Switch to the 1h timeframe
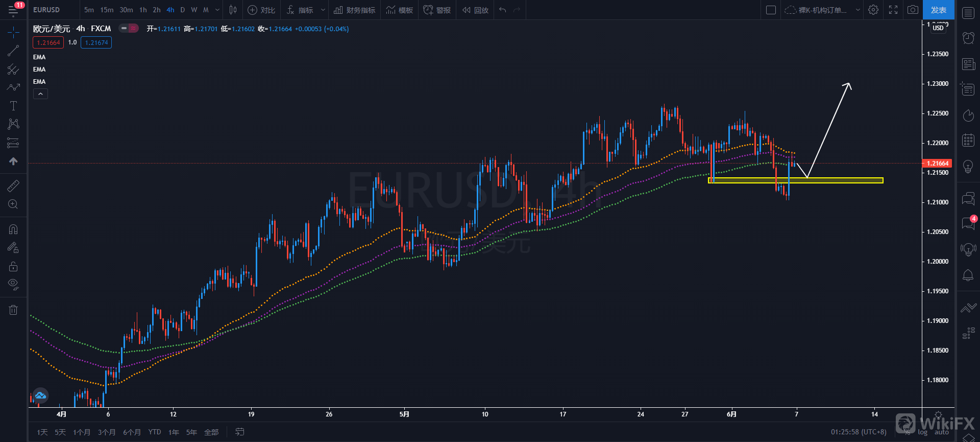980x442 pixels. pyautogui.click(x=143, y=10)
